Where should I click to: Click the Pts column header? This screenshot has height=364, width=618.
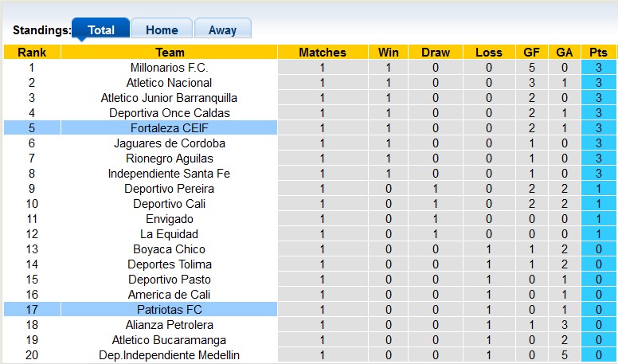pyautogui.click(x=598, y=53)
